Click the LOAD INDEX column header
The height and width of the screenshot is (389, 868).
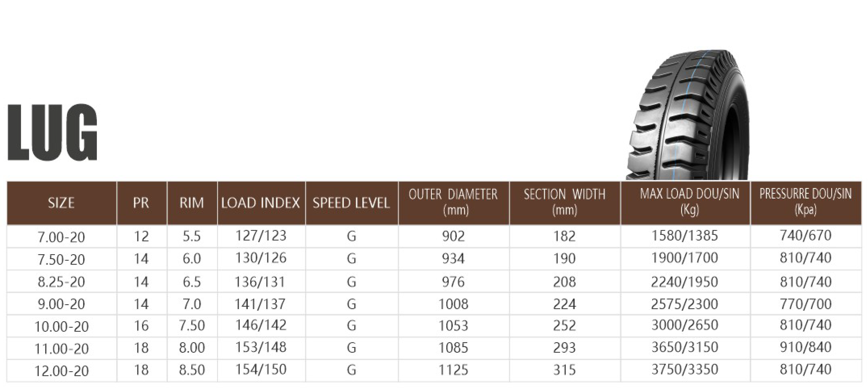[261, 203]
